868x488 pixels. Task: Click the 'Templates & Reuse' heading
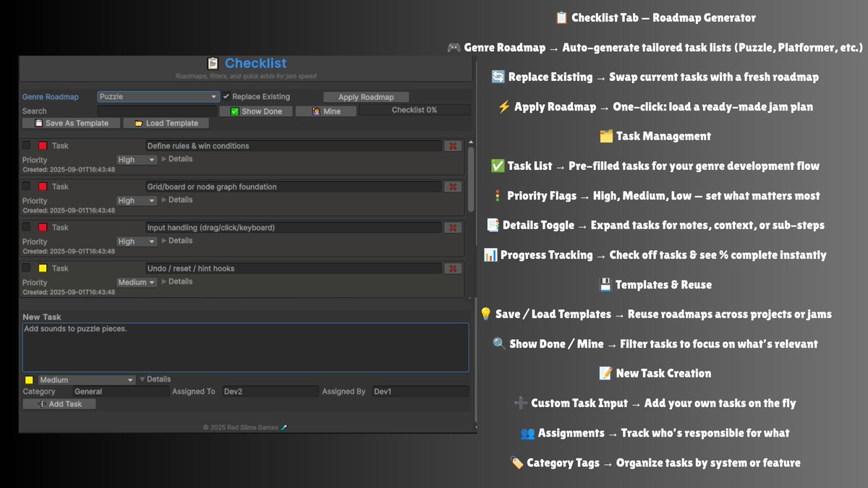pos(655,285)
